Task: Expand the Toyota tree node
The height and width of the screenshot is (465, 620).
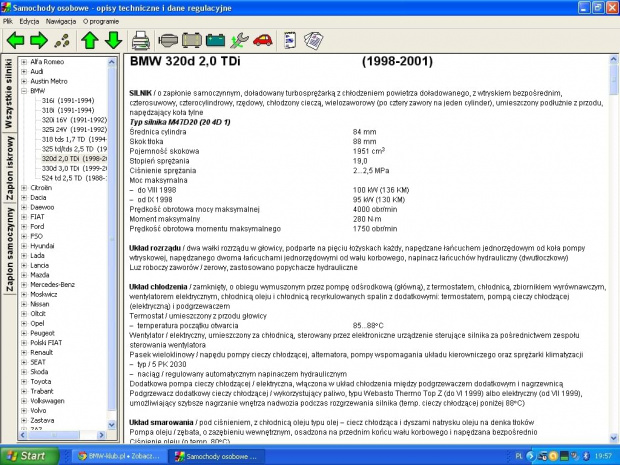Action: click(24, 382)
